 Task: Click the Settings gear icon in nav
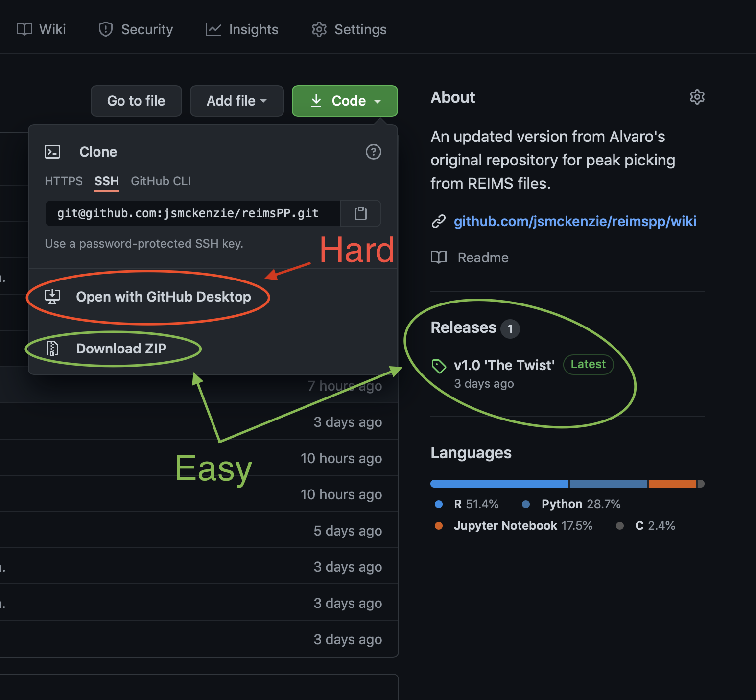[319, 29]
